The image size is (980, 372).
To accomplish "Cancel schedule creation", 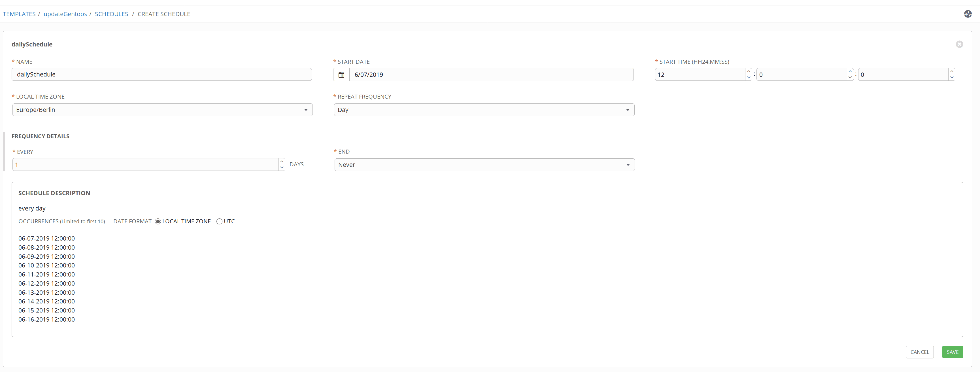I will [x=919, y=352].
